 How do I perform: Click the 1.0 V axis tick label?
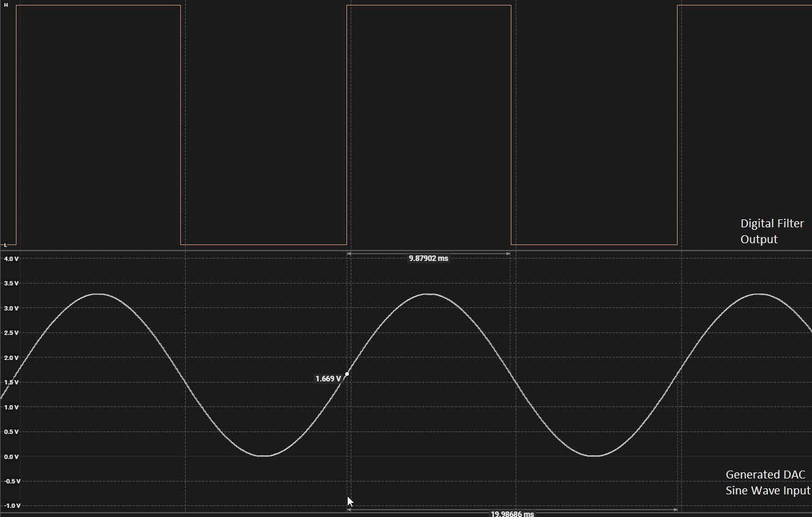(x=12, y=407)
